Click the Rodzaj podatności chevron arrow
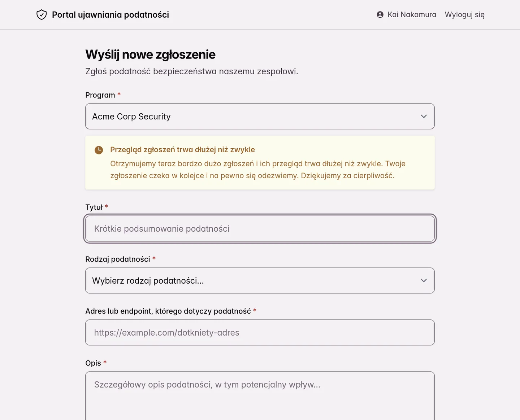Viewport: 520px width, 420px height. tap(424, 281)
